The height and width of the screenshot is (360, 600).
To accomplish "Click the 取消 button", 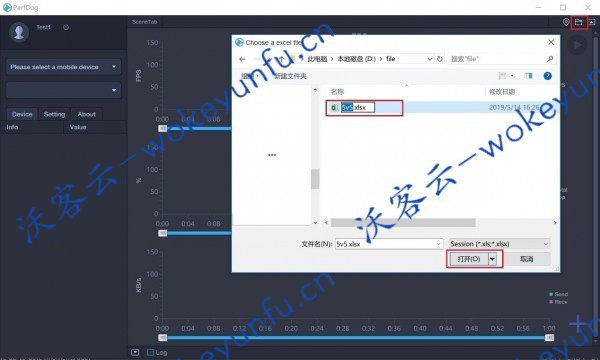I will [x=527, y=259].
